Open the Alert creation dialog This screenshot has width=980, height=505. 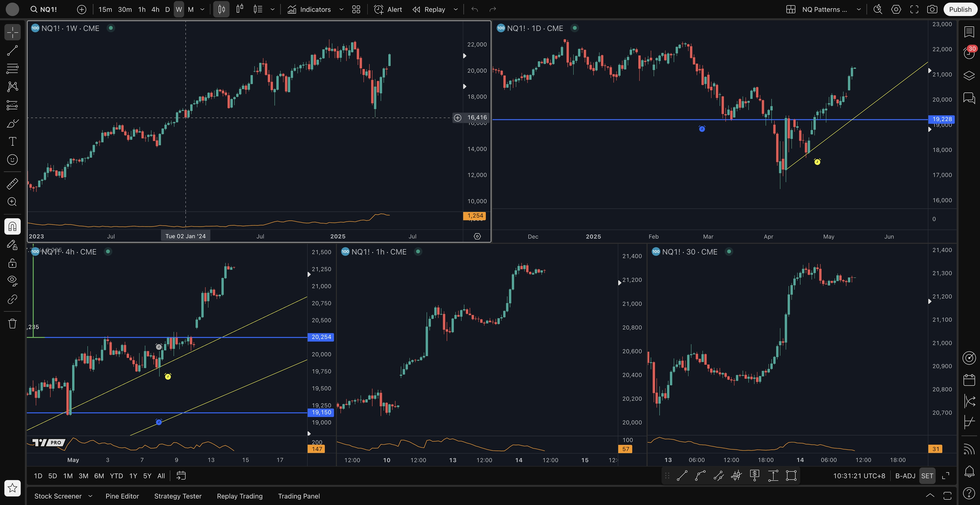388,9
